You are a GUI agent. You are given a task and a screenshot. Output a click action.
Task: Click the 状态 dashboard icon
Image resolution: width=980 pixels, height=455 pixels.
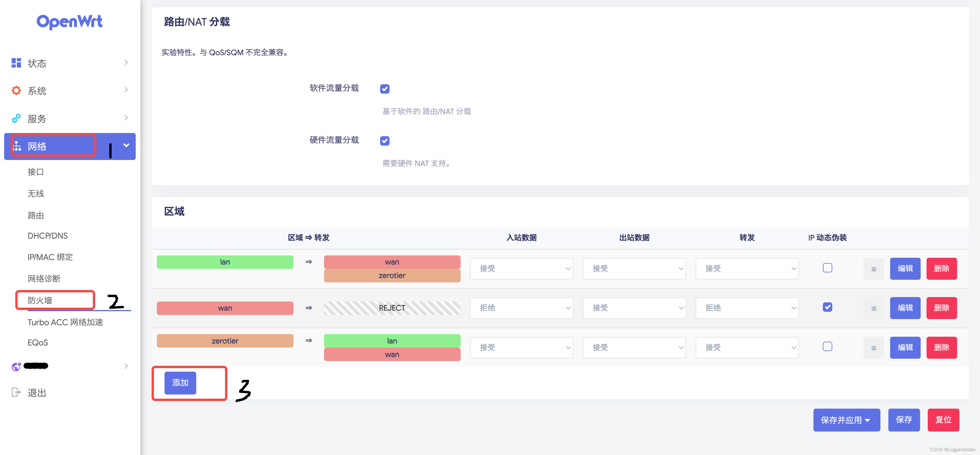(x=16, y=63)
